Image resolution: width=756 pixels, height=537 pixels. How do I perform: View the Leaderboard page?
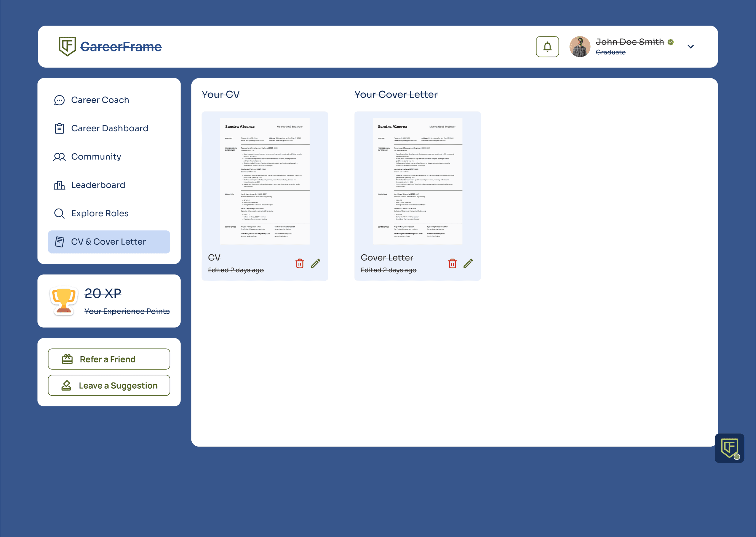(x=98, y=185)
